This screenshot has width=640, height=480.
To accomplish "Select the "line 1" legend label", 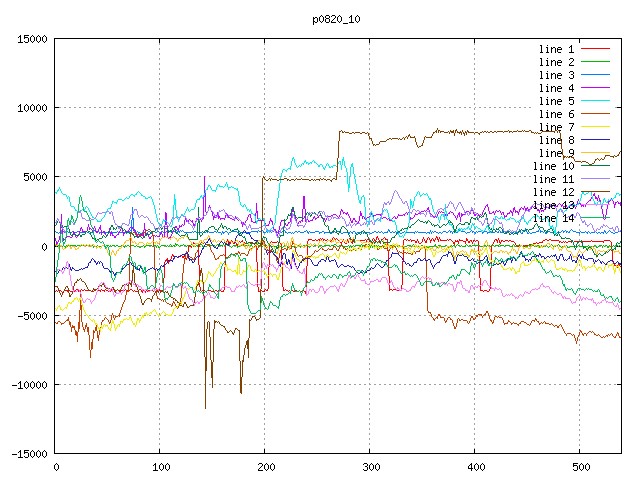I will (x=556, y=49).
